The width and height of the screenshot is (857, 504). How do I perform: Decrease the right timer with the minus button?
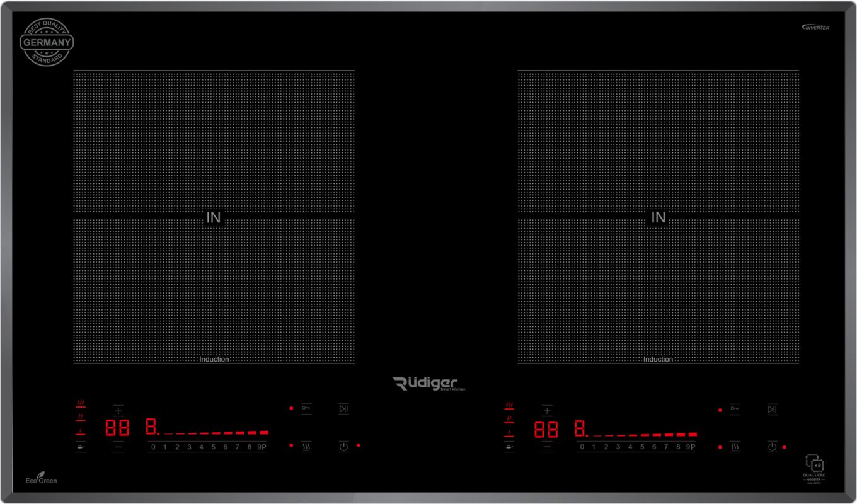(x=547, y=447)
